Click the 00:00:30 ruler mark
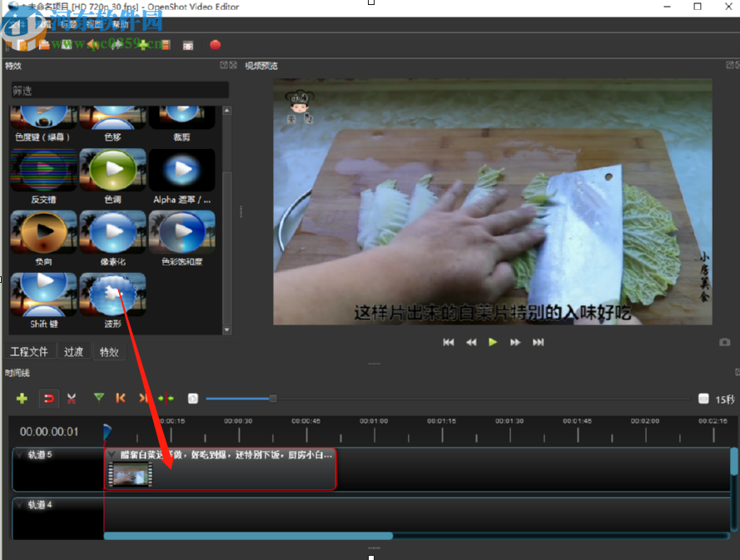Viewport: 740px width, 560px height. click(238, 421)
